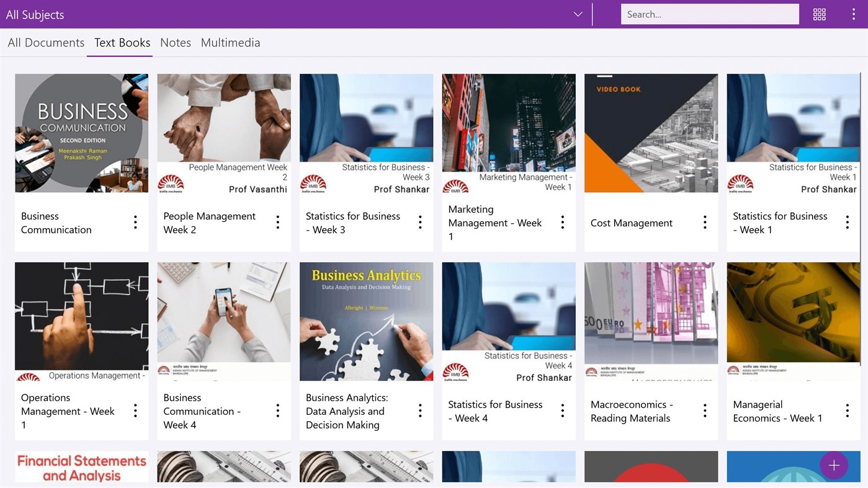Show menu for Statistics for Business Week 3
The height and width of the screenshot is (488, 868).
pyautogui.click(x=420, y=223)
